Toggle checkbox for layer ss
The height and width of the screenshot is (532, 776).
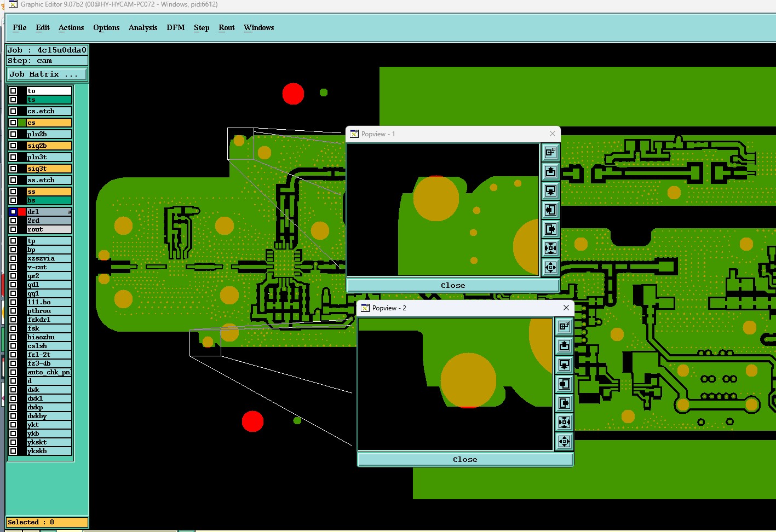click(13, 192)
